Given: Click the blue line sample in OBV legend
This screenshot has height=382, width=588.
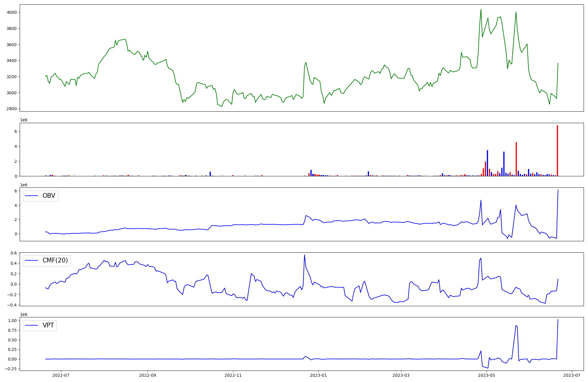Looking at the screenshot, I should click(32, 196).
